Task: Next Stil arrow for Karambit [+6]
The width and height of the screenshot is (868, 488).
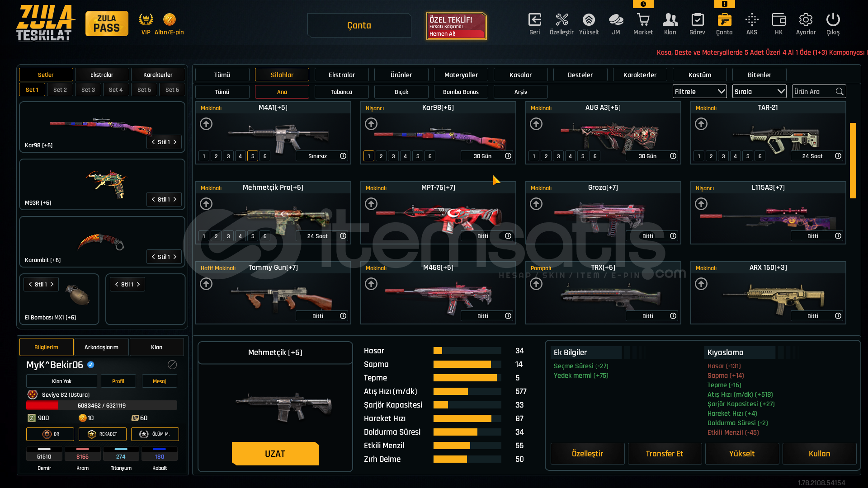Action: (175, 257)
